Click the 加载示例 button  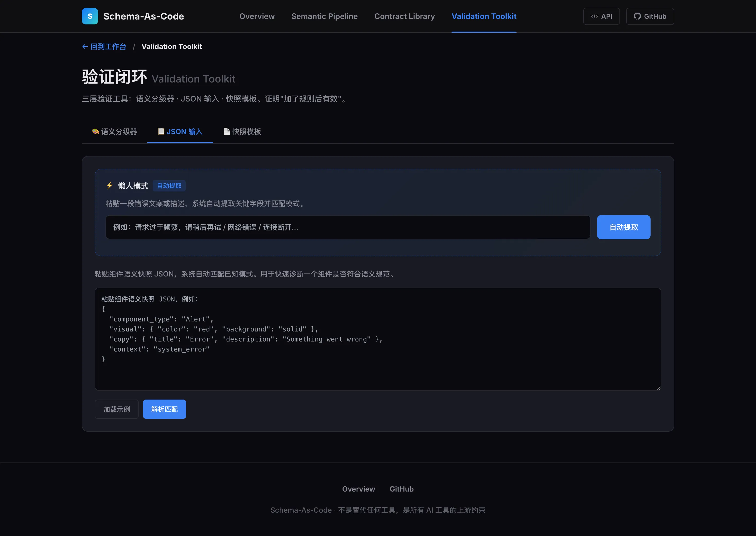[x=116, y=409]
